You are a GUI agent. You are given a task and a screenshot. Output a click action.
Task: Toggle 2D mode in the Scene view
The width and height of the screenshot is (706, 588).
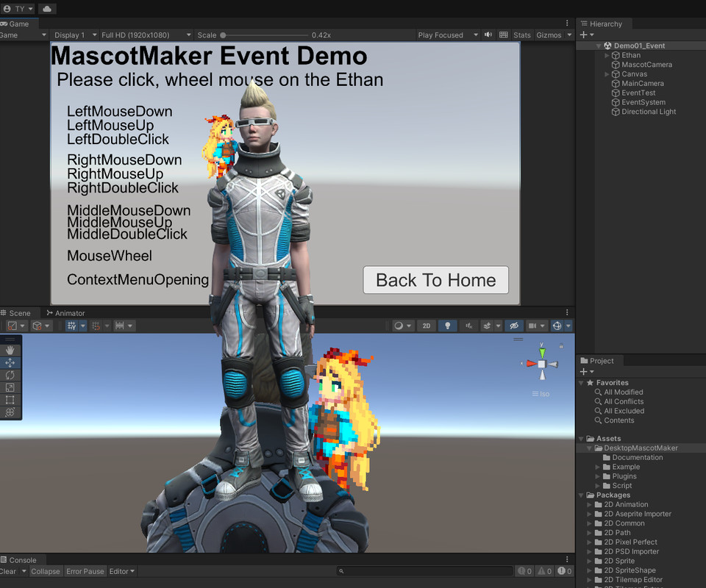click(x=427, y=326)
